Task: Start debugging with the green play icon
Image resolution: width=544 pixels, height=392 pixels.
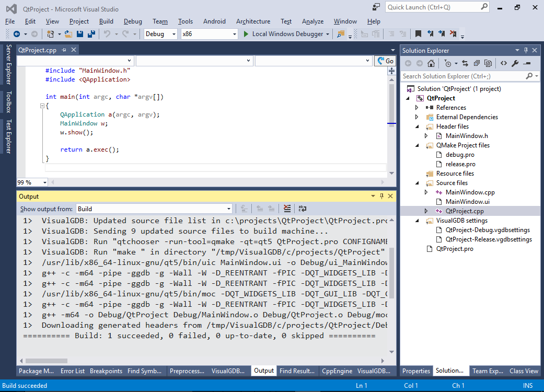Action: point(246,34)
